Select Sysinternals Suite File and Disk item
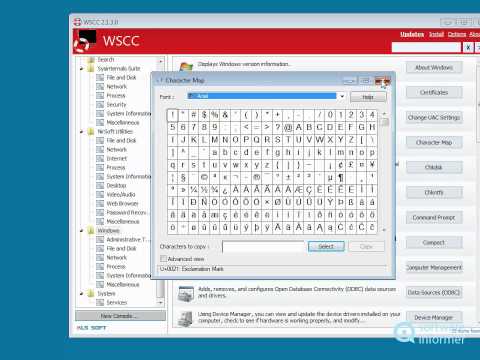The height and width of the screenshot is (360, 480). point(121,78)
